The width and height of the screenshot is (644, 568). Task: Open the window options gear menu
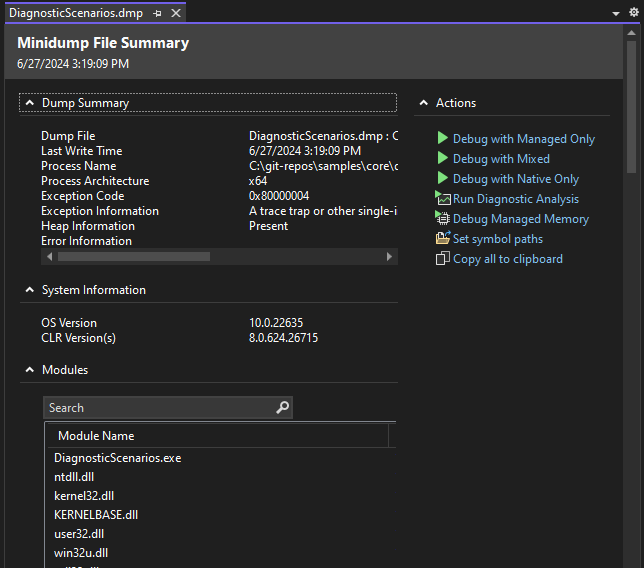(x=632, y=13)
